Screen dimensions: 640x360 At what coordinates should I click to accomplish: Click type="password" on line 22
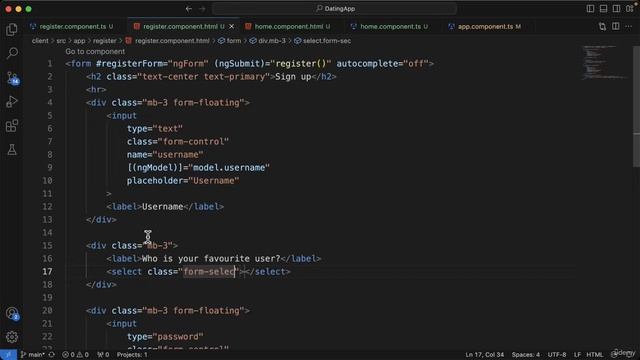click(165, 337)
